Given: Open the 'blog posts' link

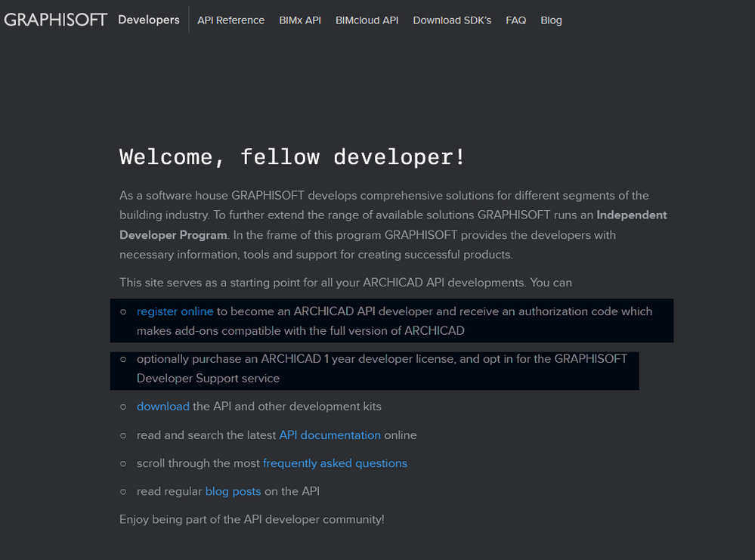Looking at the screenshot, I should tap(233, 492).
